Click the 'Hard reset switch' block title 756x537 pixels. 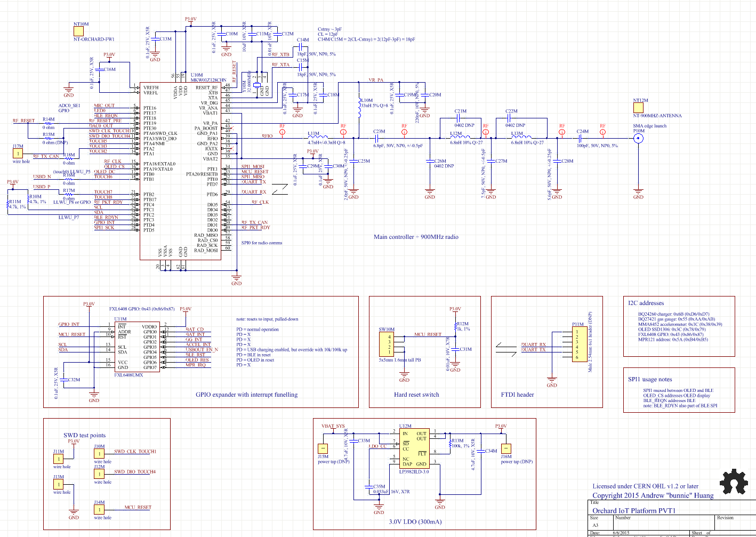[x=416, y=395]
